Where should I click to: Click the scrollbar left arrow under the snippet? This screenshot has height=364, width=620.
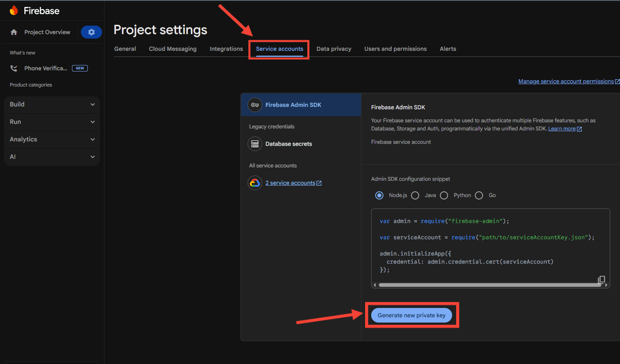pyautogui.click(x=374, y=285)
